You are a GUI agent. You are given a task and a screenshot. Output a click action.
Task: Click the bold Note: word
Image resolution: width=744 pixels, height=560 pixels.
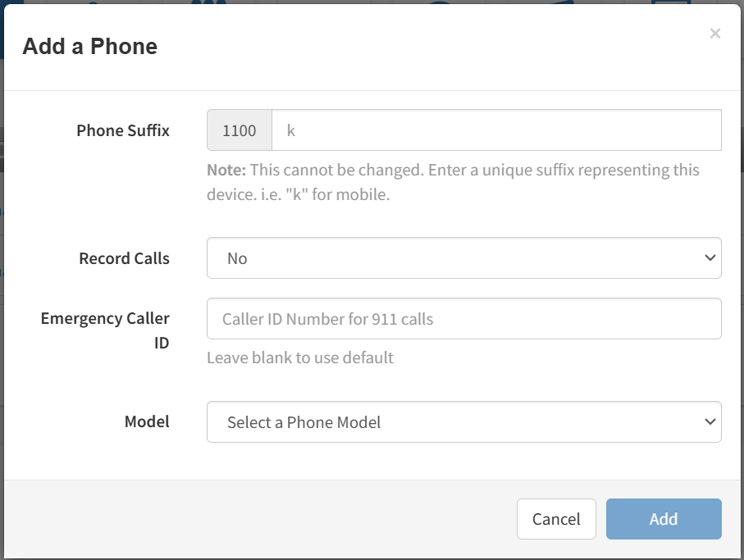click(226, 171)
